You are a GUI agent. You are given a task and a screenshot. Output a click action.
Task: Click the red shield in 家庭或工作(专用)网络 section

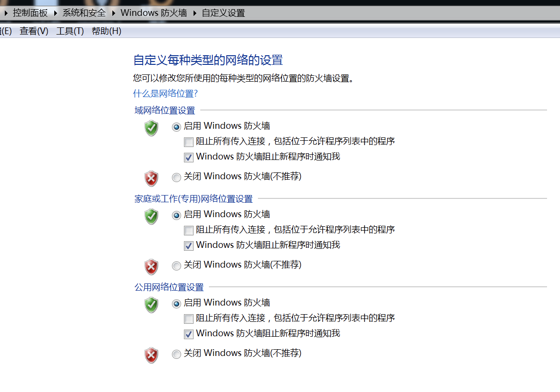tap(151, 267)
